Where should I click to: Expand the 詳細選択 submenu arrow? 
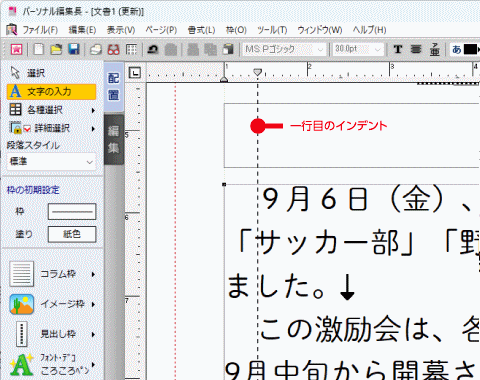click(93, 128)
